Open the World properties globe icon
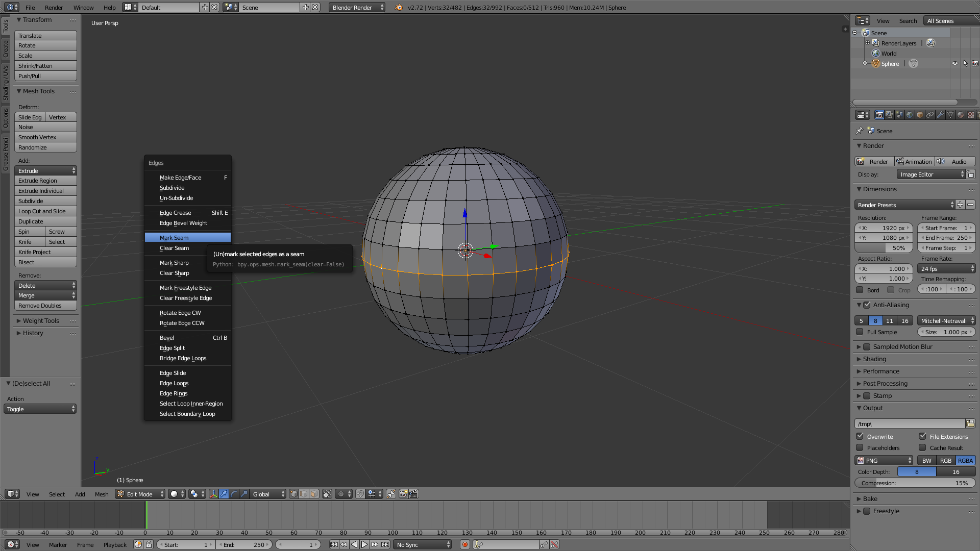Image resolution: width=980 pixels, height=551 pixels. pyautogui.click(x=910, y=115)
